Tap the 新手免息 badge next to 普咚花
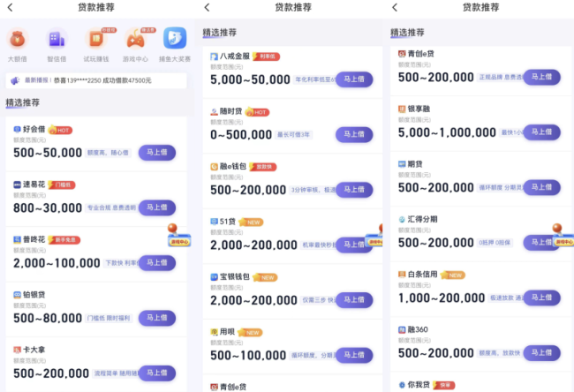Screen dimensions: 574x392 64,240
